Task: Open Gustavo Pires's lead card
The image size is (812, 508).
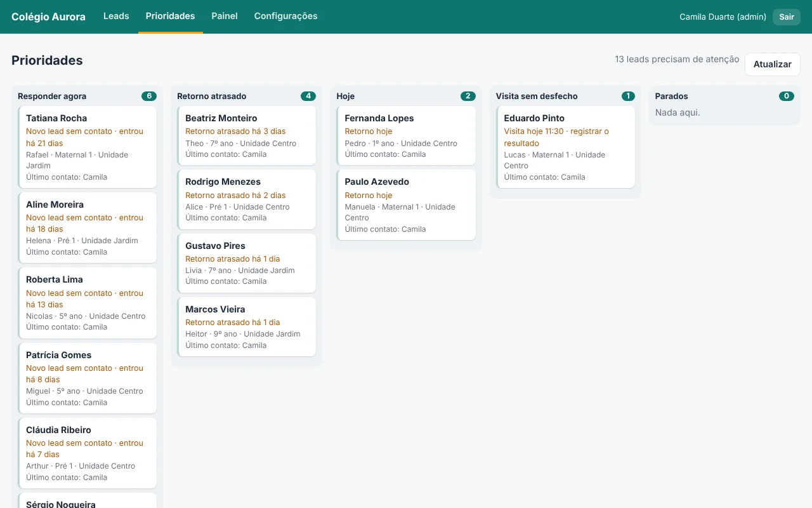Action: point(247,263)
